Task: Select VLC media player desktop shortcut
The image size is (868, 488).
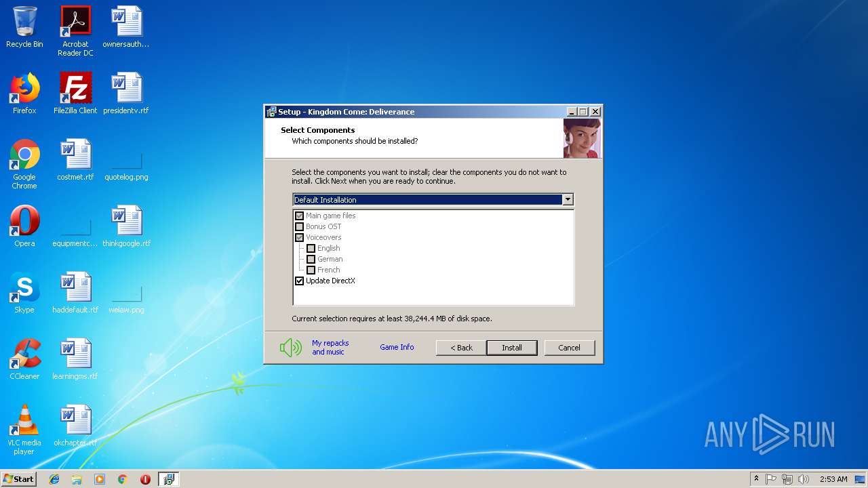Action: [x=24, y=430]
